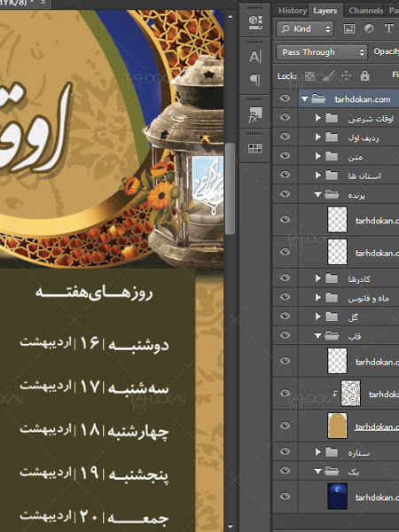Open the Swatches grid panel icon

pos(255,148)
